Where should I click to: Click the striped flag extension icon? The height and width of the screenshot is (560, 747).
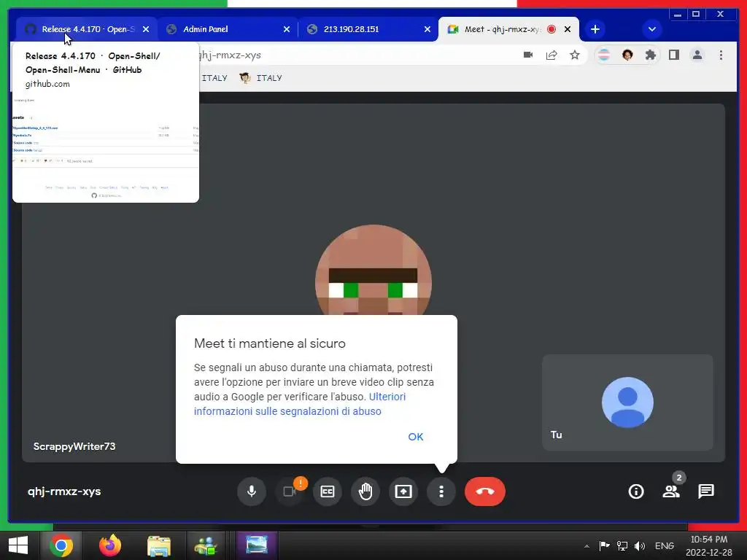coord(603,55)
